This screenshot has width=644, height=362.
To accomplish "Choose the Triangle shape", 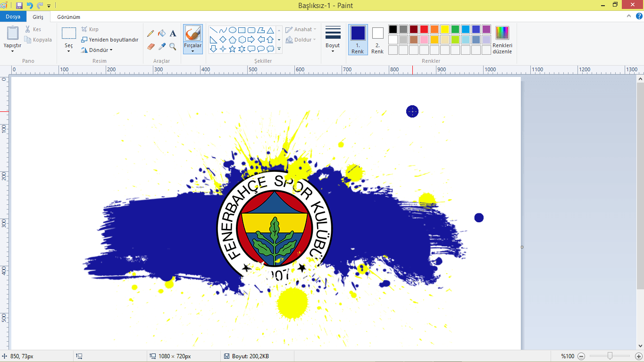I will (x=270, y=30).
